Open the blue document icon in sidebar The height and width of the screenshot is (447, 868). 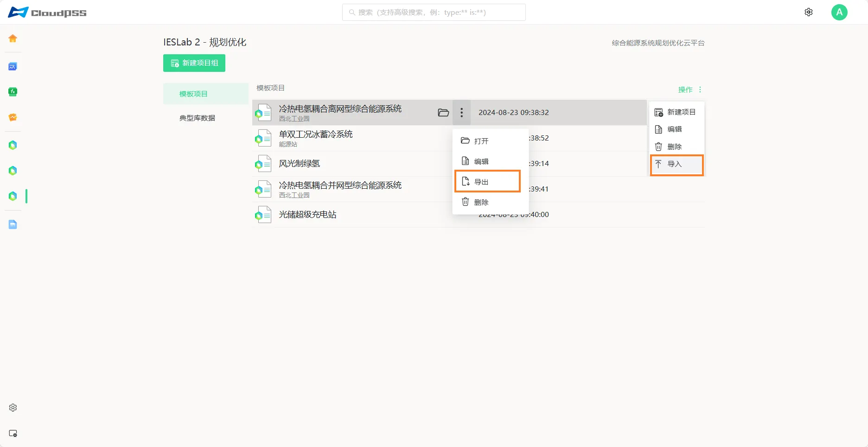pyautogui.click(x=13, y=225)
